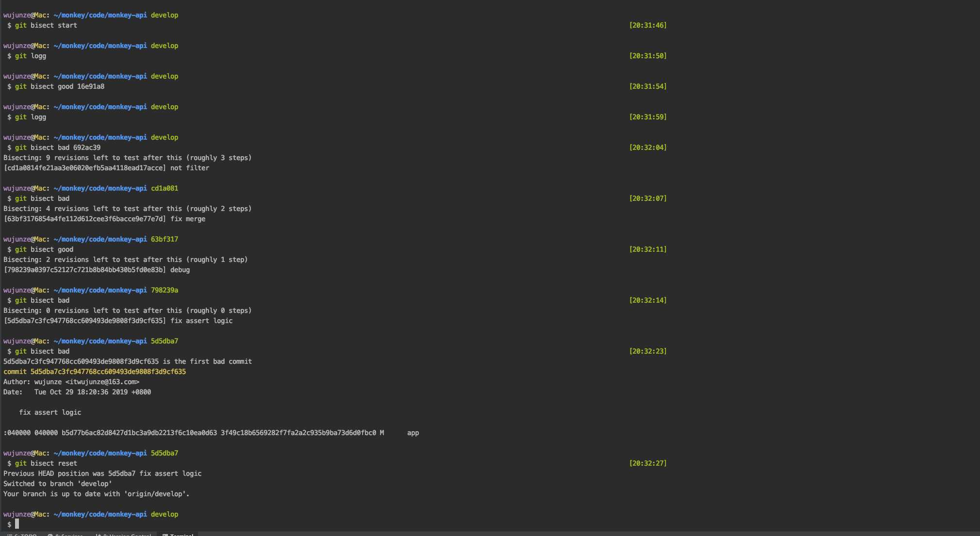Screen dimensions: 980x536
Task: Select the timestamp [20:32:07]
Action: (648, 198)
